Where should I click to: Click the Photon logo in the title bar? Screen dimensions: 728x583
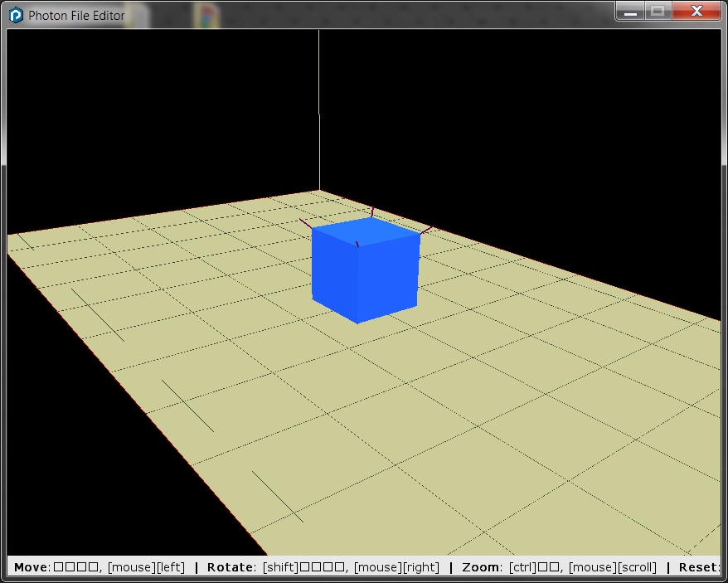14,15
